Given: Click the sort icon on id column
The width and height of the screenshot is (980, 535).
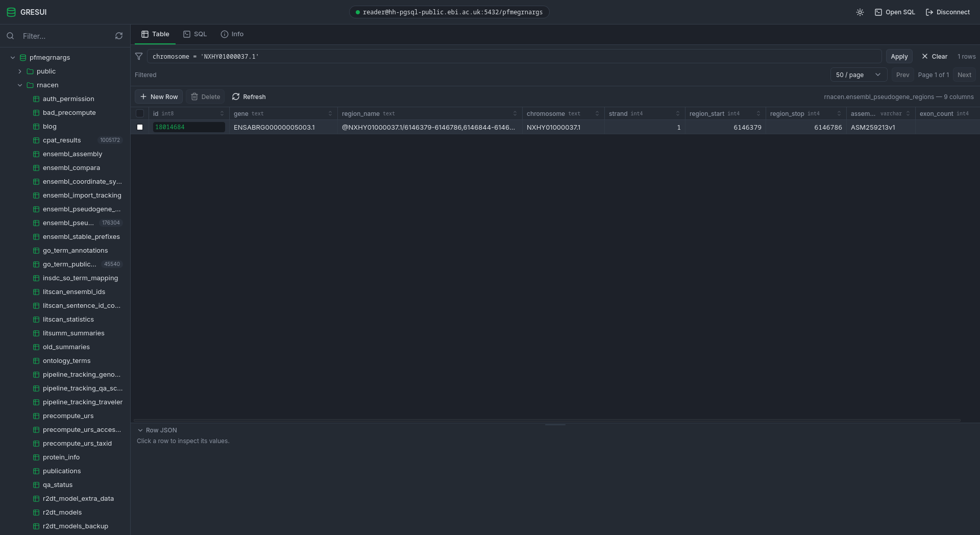Looking at the screenshot, I should coord(222,114).
